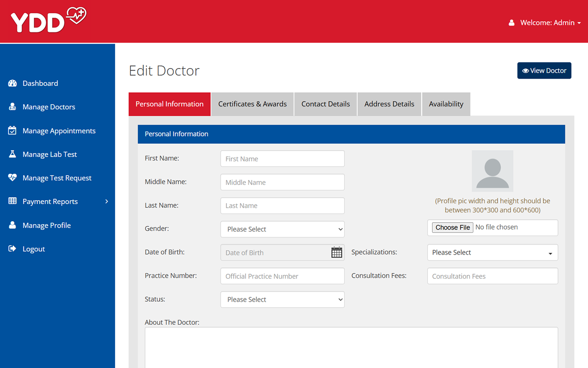Click the 'Practice Number:' label
The height and width of the screenshot is (368, 588).
pyautogui.click(x=171, y=276)
